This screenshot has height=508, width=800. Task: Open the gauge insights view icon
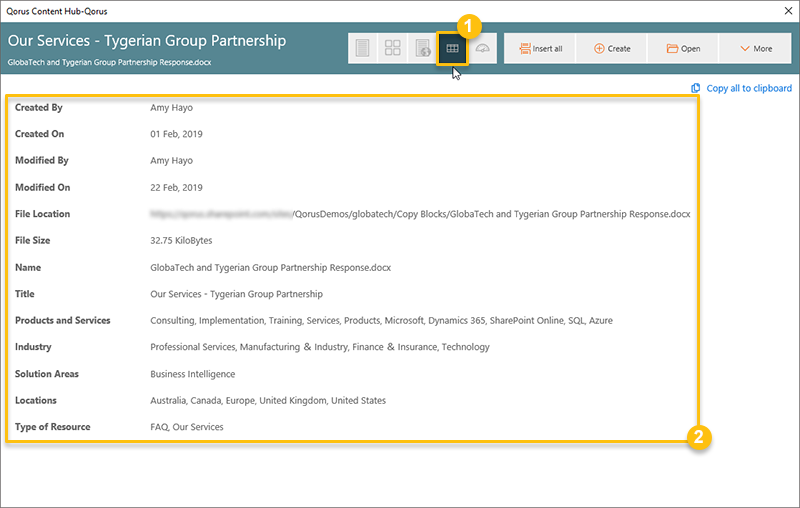(482, 48)
